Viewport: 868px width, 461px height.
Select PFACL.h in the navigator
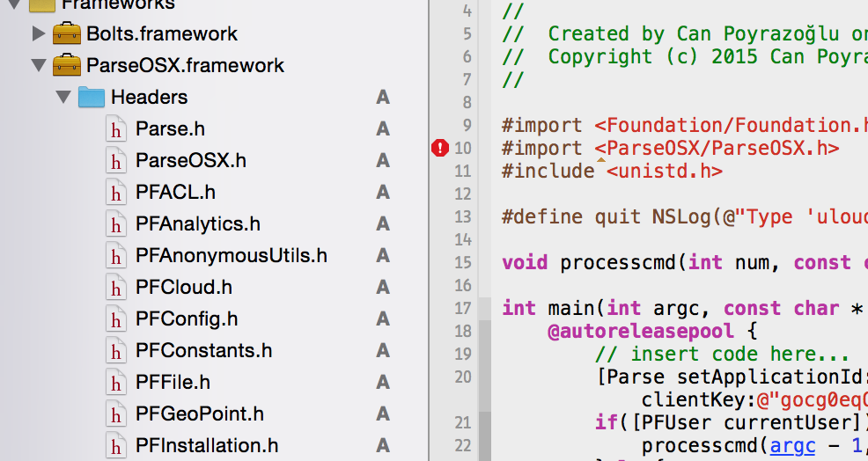click(175, 193)
